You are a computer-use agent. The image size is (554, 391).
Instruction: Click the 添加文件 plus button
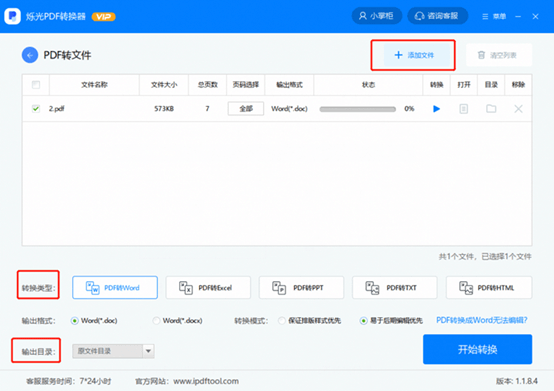click(414, 55)
